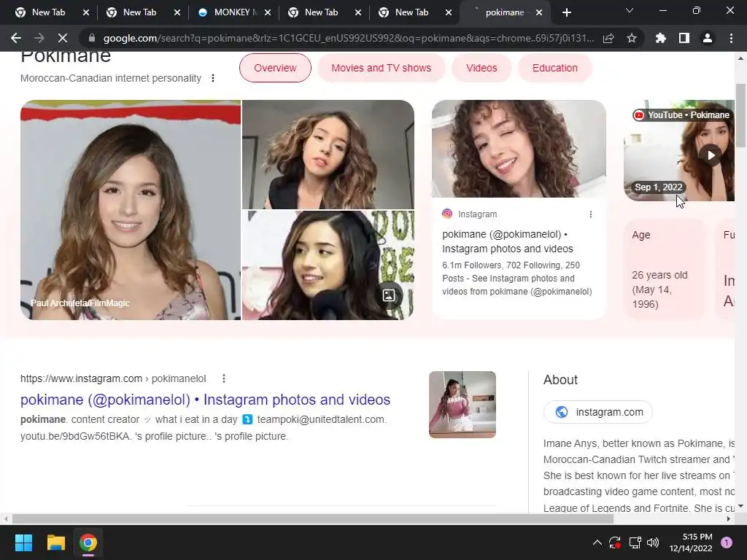Click the site lock icon in address bar
Screen dimensions: 747x560
tap(92, 38)
